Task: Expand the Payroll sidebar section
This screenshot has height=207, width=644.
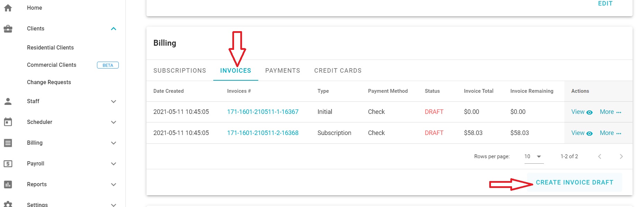Action: (113, 164)
